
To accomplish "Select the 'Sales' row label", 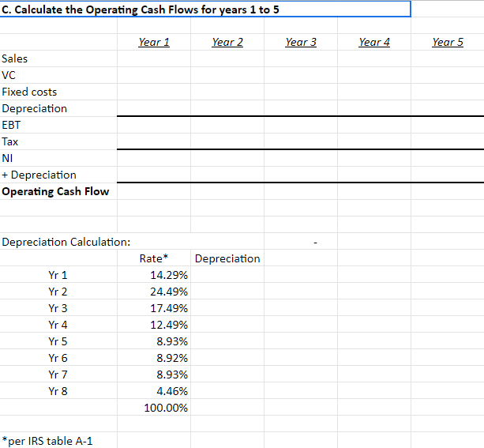I will click(x=14, y=58).
